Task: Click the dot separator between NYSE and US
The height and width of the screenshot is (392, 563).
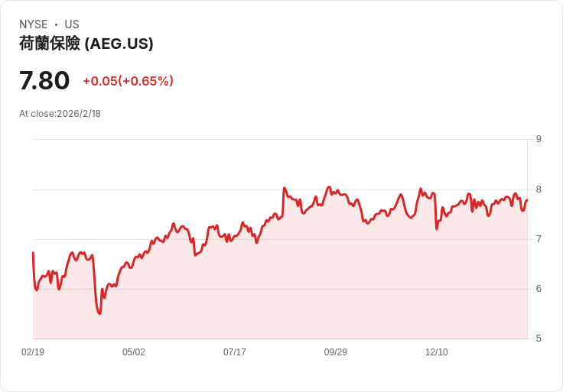Action: click(x=56, y=24)
